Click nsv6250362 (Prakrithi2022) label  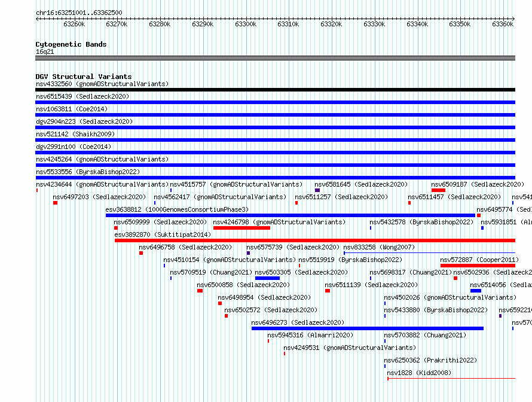[x=430, y=360]
